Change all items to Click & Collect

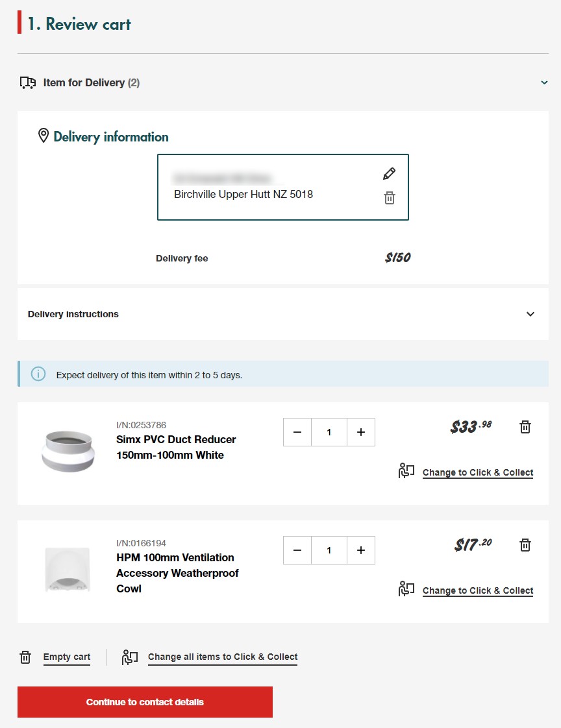(x=222, y=657)
